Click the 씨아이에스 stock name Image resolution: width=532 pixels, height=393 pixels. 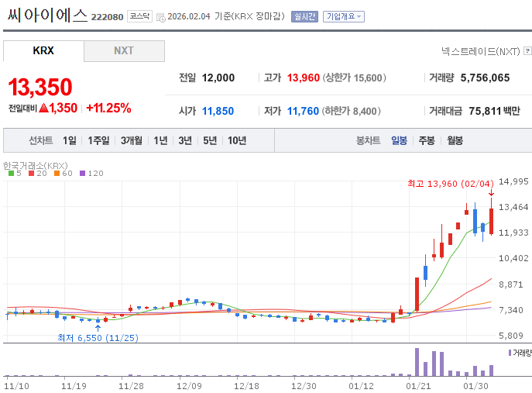click(x=47, y=16)
